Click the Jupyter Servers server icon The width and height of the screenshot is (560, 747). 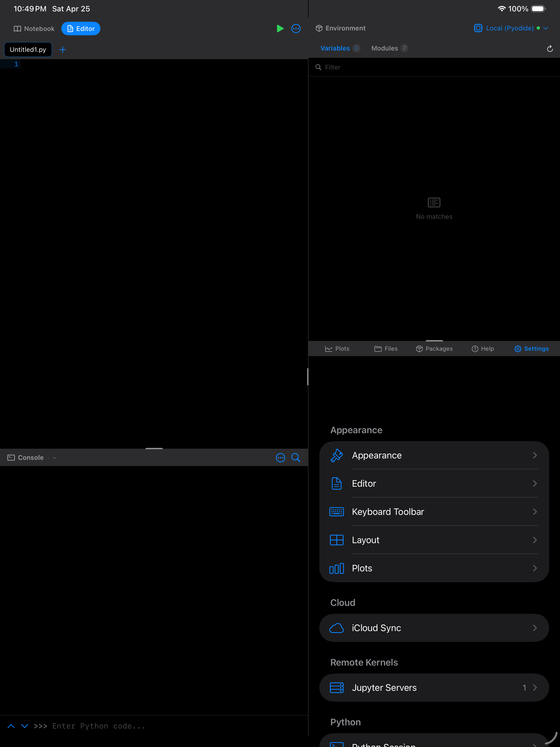click(x=336, y=688)
